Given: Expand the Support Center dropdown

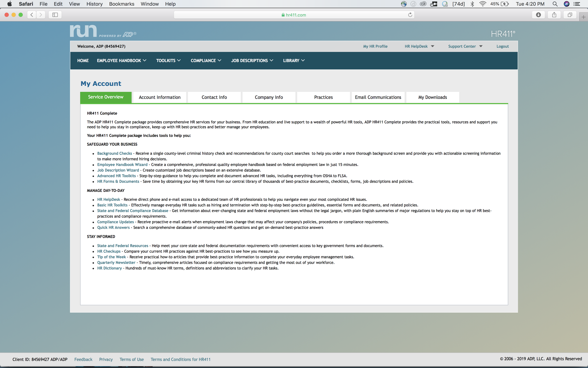Looking at the screenshot, I should [x=465, y=46].
